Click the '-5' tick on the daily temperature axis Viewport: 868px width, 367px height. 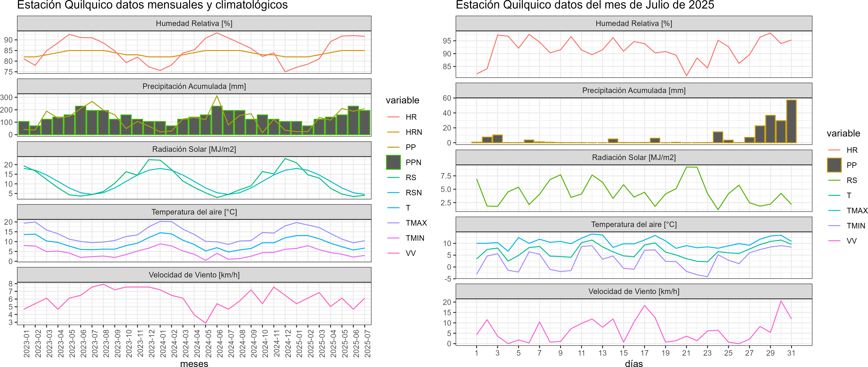[448, 279]
